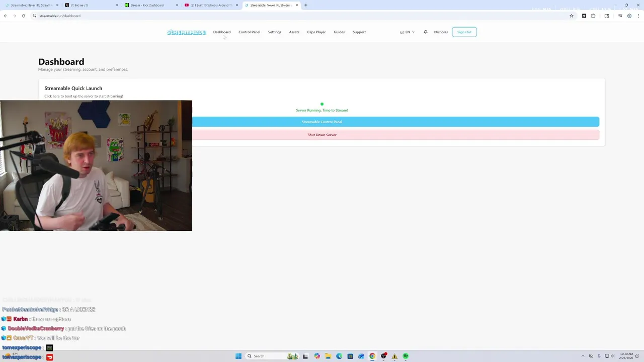Open Google Chrome taskbar icon

tap(372, 356)
